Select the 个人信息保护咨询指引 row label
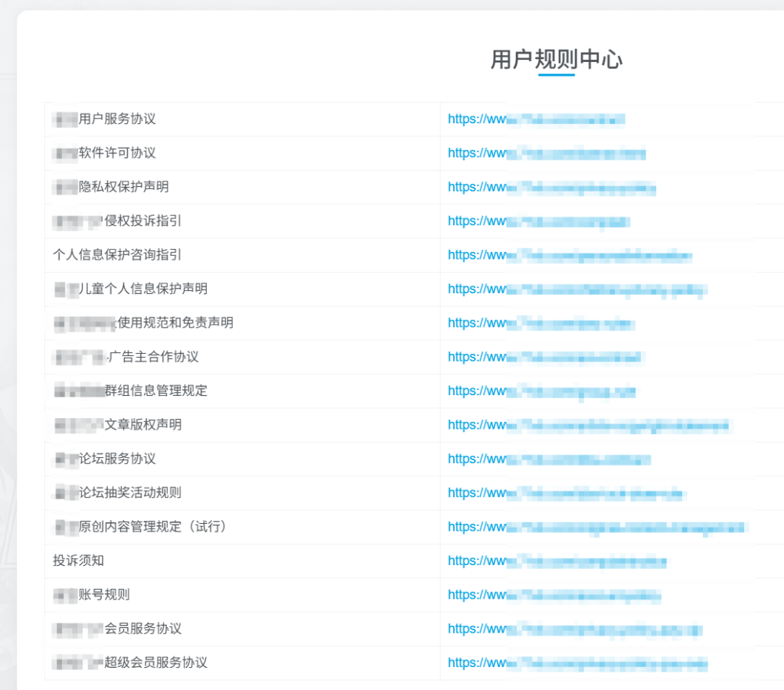784x690 pixels. (112, 255)
